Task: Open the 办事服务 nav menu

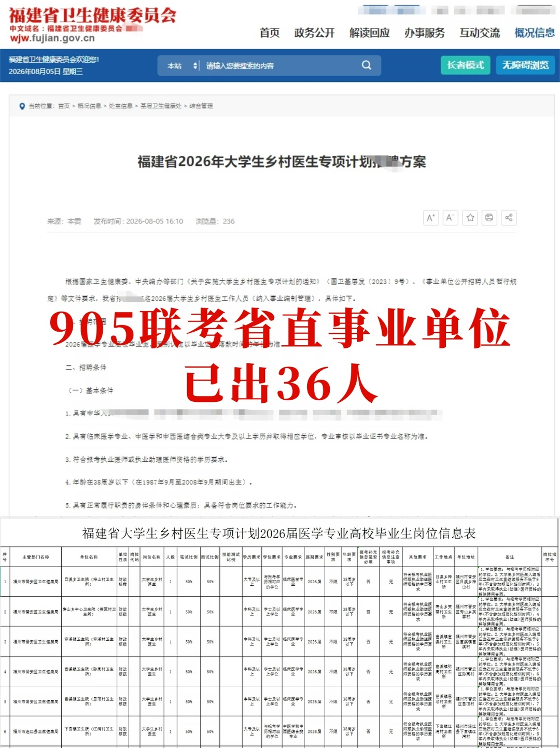Action: coord(424,33)
